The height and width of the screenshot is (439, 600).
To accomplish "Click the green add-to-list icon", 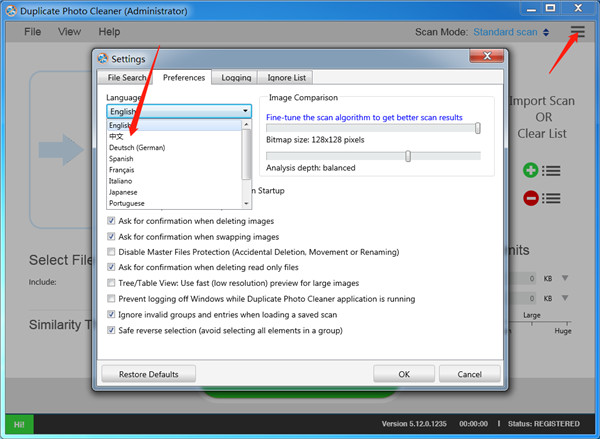I will point(530,170).
